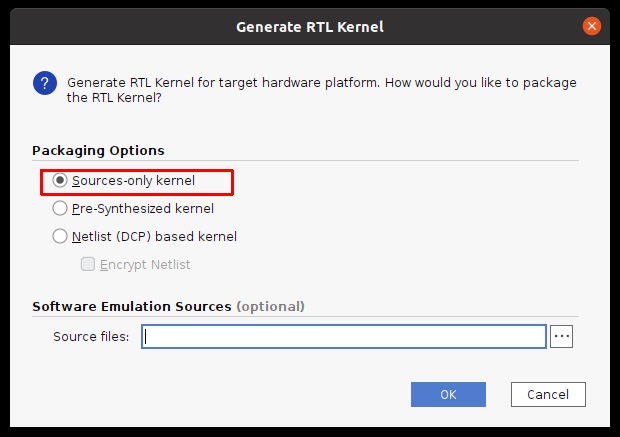The height and width of the screenshot is (437, 620).
Task: Click the 'Source files:' label
Action: point(91,336)
